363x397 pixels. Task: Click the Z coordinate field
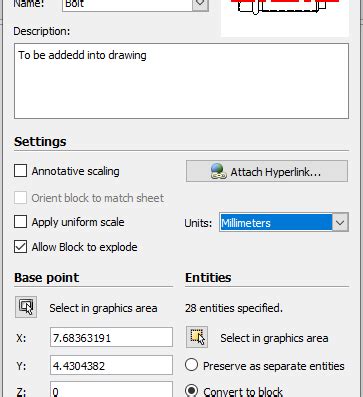tap(111, 390)
